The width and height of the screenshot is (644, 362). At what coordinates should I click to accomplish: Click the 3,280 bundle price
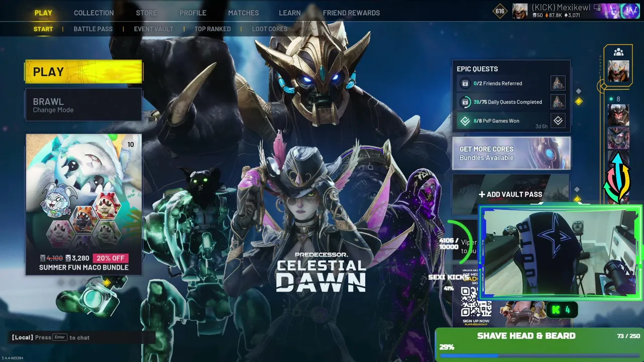77,258
